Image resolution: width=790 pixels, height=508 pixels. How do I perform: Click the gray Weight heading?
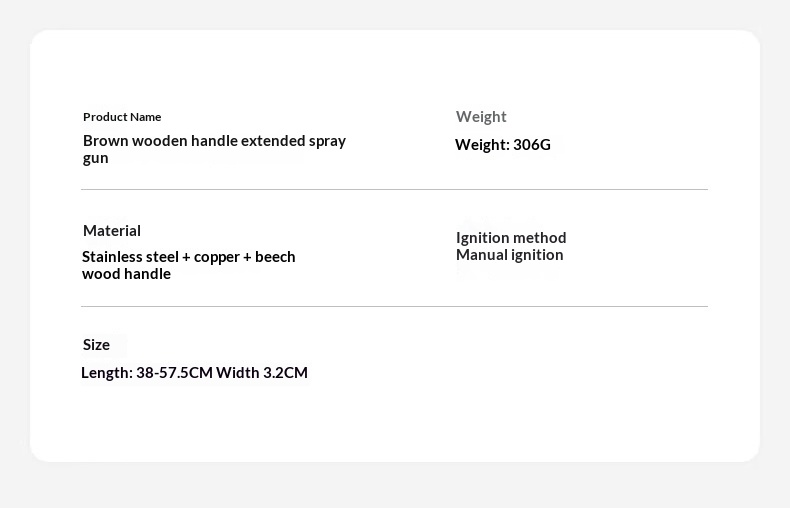[x=481, y=117]
